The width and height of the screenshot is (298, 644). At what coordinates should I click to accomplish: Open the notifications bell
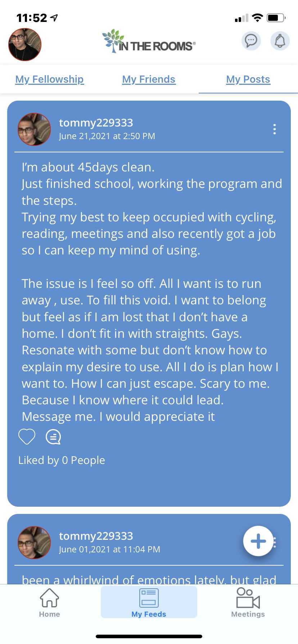coord(280,41)
